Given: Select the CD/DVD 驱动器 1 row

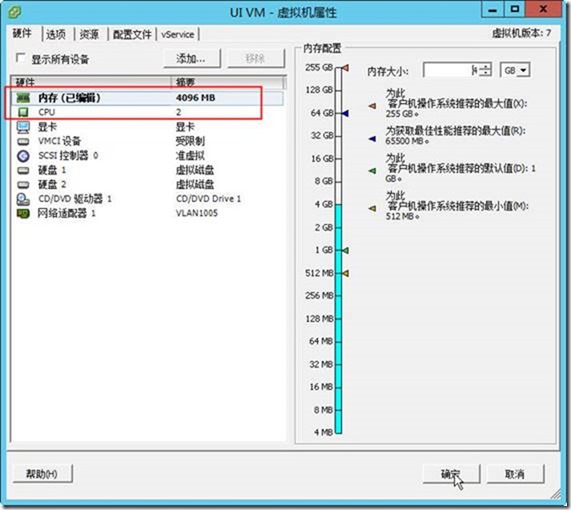Looking at the screenshot, I should 147,199.
